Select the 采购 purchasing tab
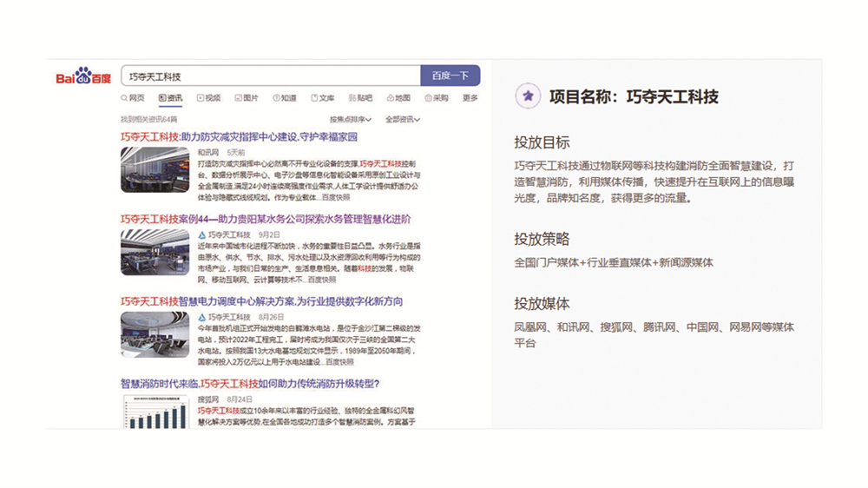This screenshot has width=868, height=488. click(436, 98)
